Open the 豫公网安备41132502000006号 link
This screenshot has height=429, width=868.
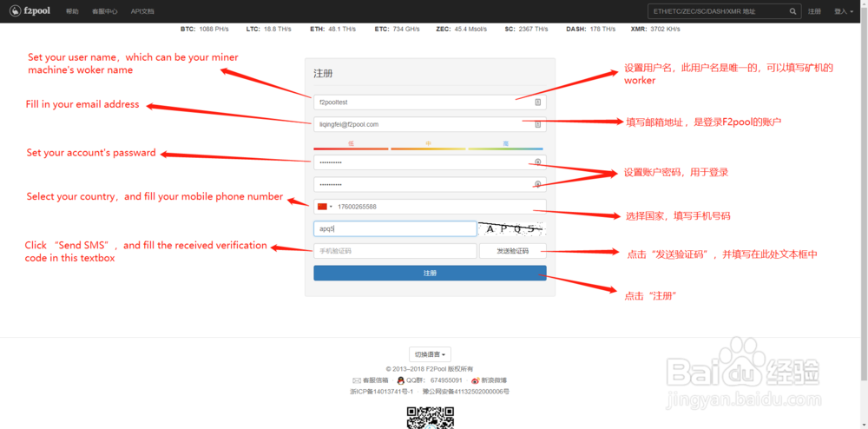466,392
